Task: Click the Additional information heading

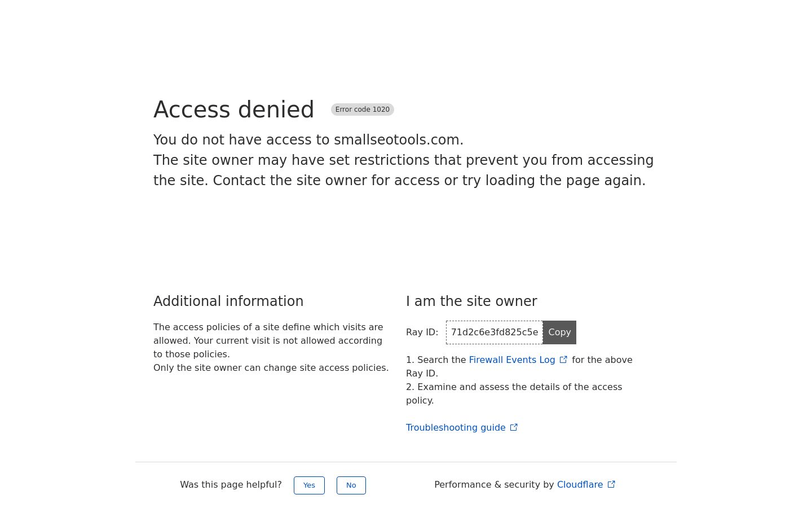Action: 228,301
